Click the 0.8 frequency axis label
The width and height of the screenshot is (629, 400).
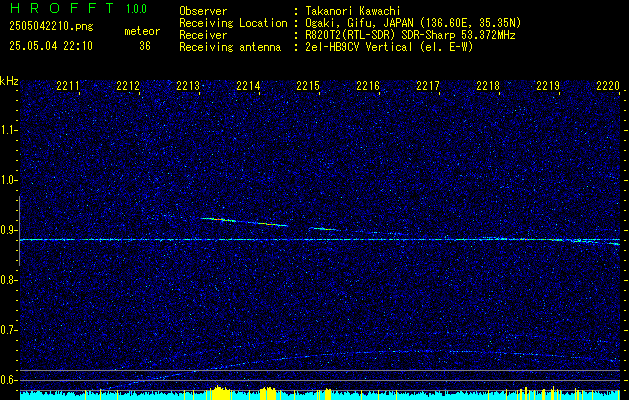[x=9, y=280]
